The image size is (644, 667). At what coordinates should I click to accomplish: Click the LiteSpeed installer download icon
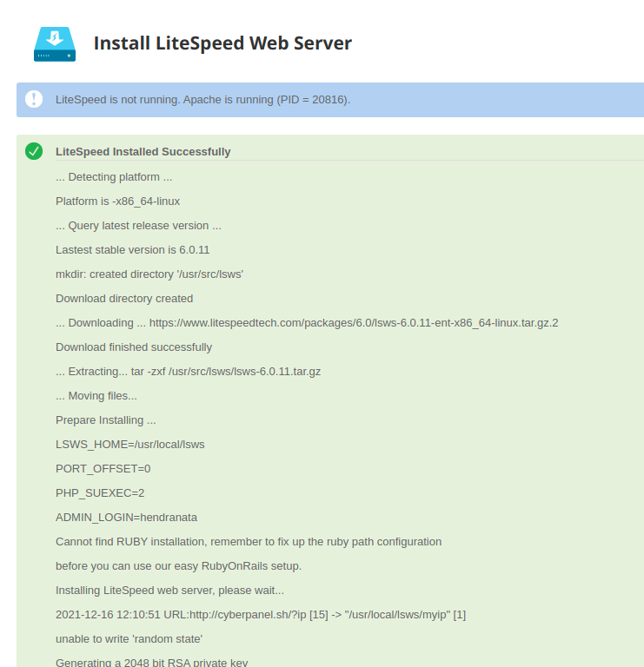(55, 44)
